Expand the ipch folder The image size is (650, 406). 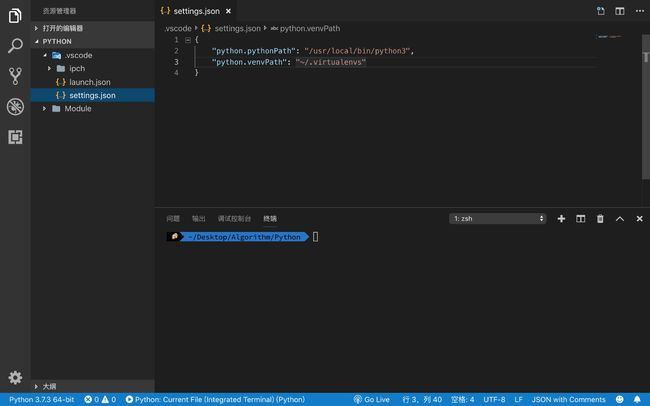pos(93,68)
